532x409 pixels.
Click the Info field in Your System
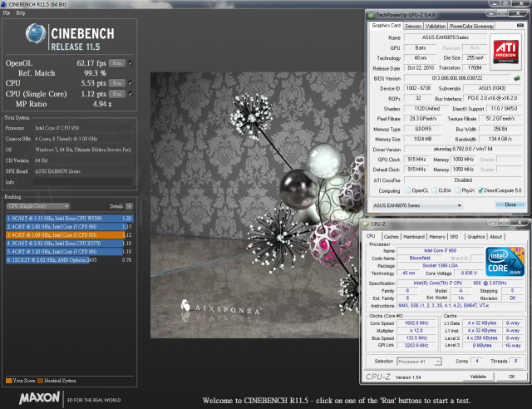pyautogui.click(x=83, y=182)
